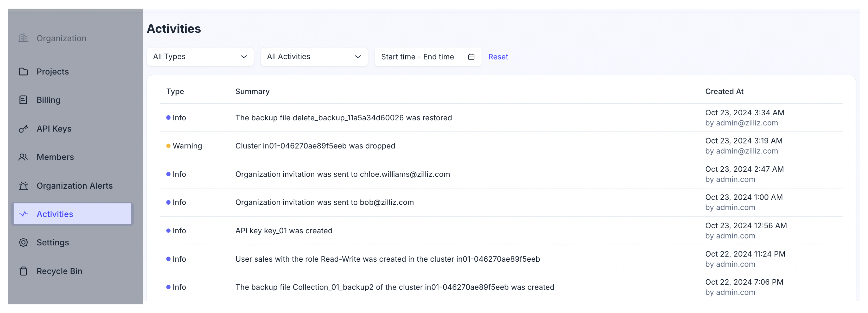Image resolution: width=868 pixels, height=313 pixels.
Task: Click the Activities waveform icon
Action: (23, 214)
